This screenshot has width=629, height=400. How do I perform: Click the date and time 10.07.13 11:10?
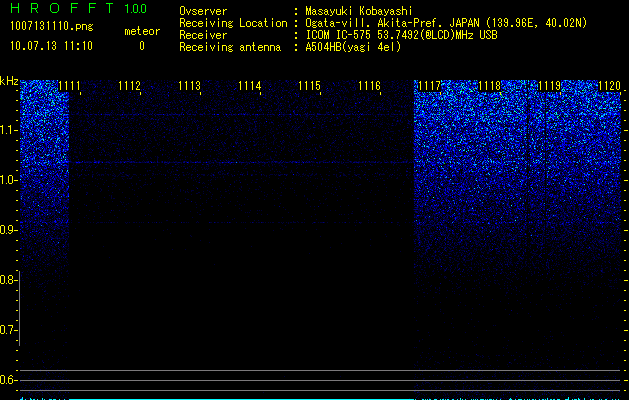[x=51, y=46]
